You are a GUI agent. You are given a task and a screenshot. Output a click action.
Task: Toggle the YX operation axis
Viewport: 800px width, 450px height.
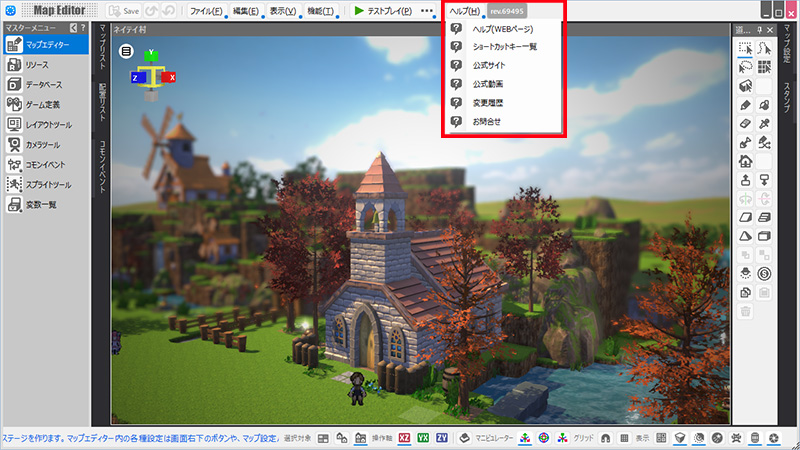pos(424,438)
